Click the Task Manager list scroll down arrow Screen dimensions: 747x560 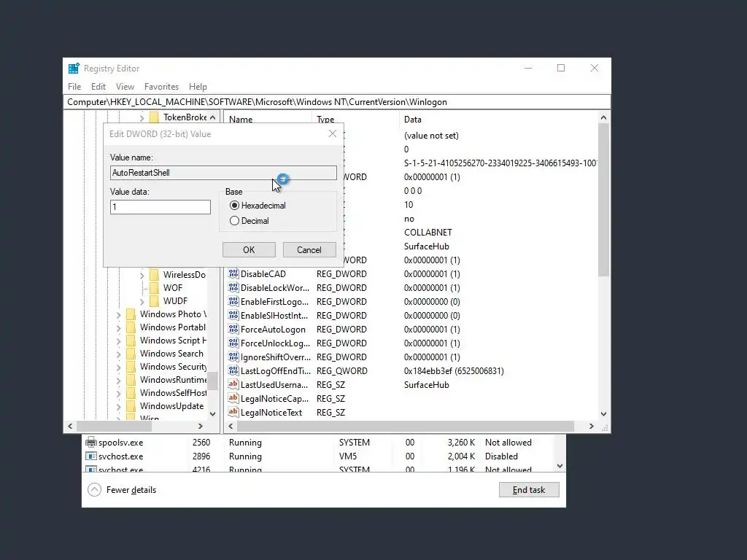coord(560,466)
